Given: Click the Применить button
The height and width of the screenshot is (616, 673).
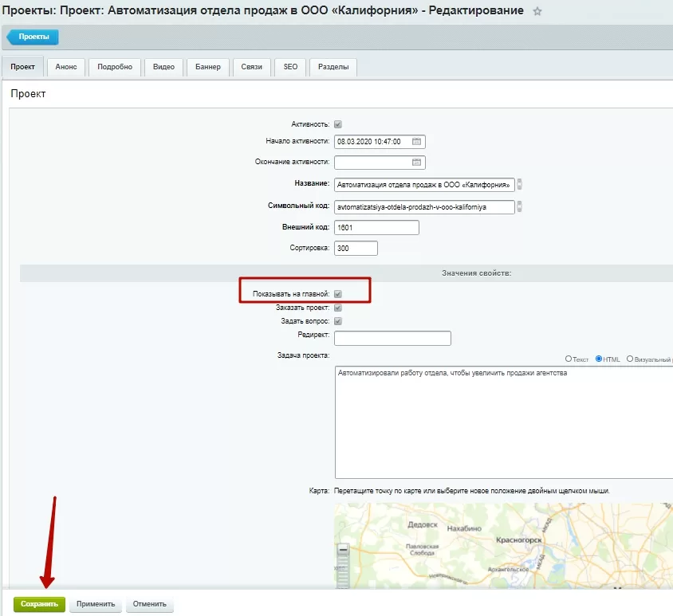Looking at the screenshot, I should [x=96, y=604].
